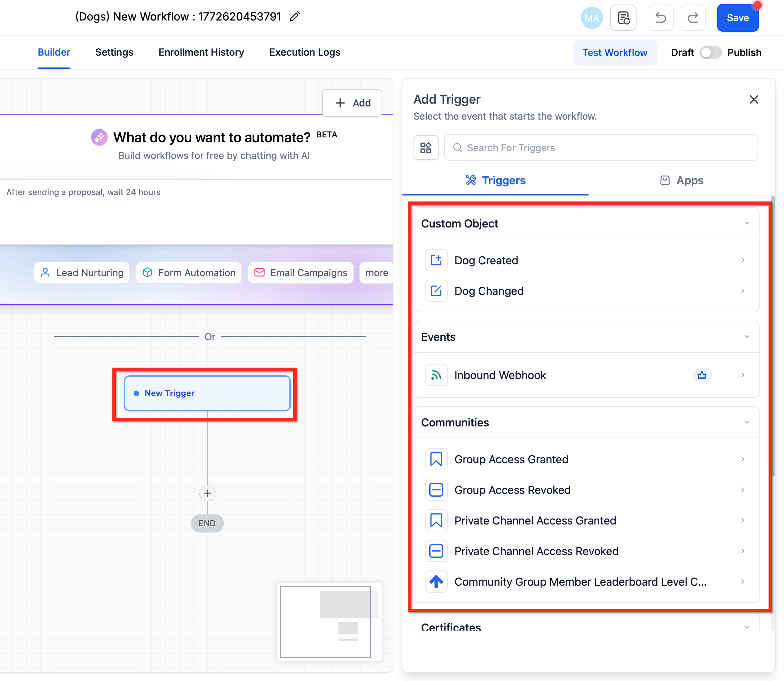Expand the Certificates section
This screenshot has width=784, height=681.
747,627
